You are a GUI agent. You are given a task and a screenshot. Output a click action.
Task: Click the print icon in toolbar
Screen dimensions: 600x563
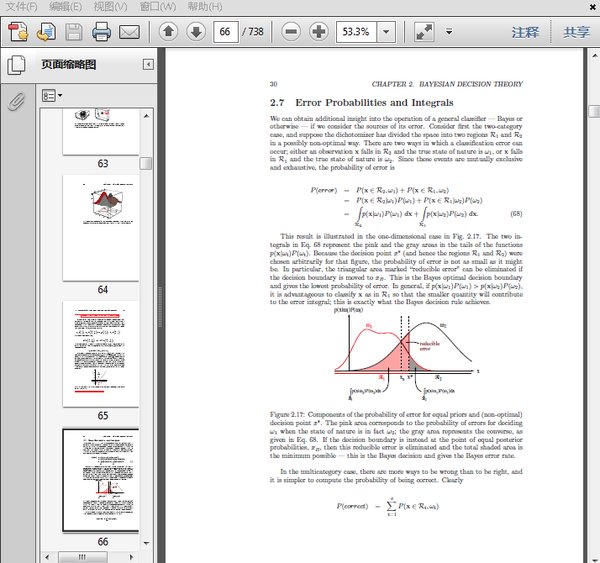click(x=102, y=32)
